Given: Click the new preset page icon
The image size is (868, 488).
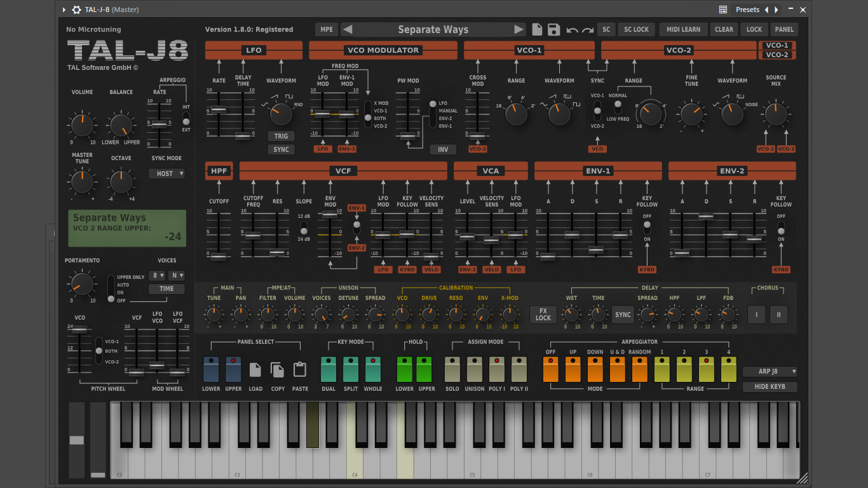Looking at the screenshot, I should coord(537,29).
